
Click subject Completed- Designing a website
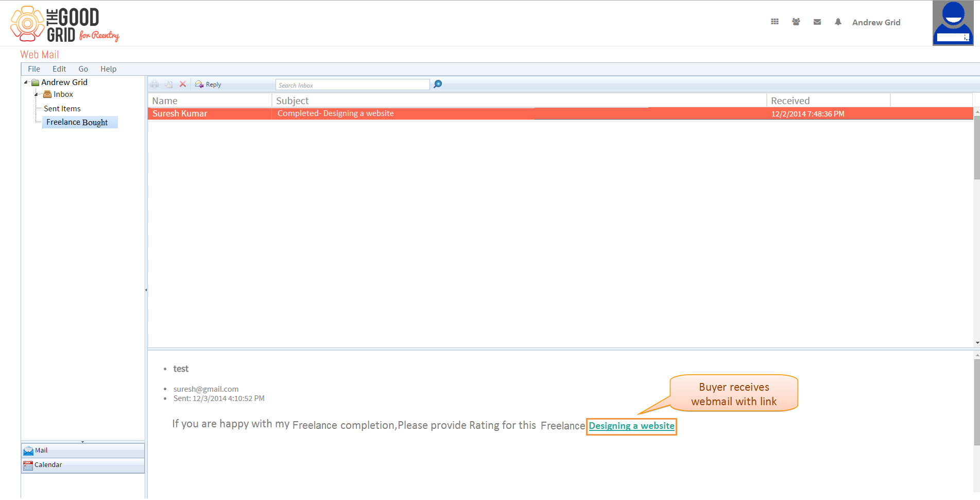(x=336, y=113)
